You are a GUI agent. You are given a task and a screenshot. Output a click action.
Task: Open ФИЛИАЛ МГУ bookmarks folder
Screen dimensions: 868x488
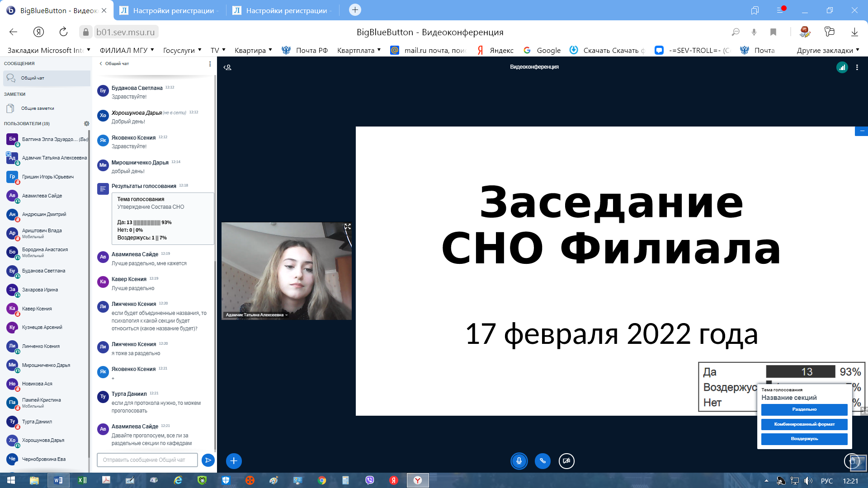coord(127,50)
